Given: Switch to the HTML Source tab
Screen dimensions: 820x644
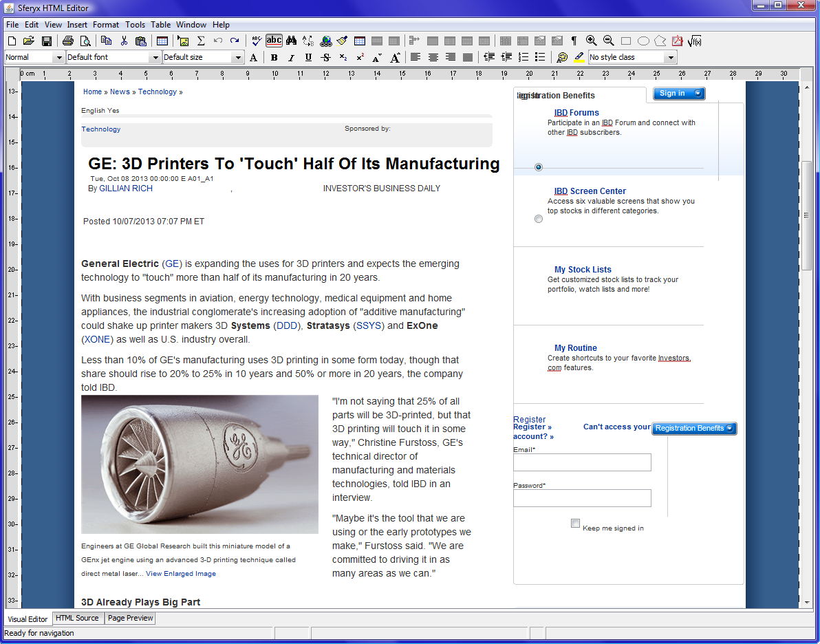Looking at the screenshot, I should [77, 619].
